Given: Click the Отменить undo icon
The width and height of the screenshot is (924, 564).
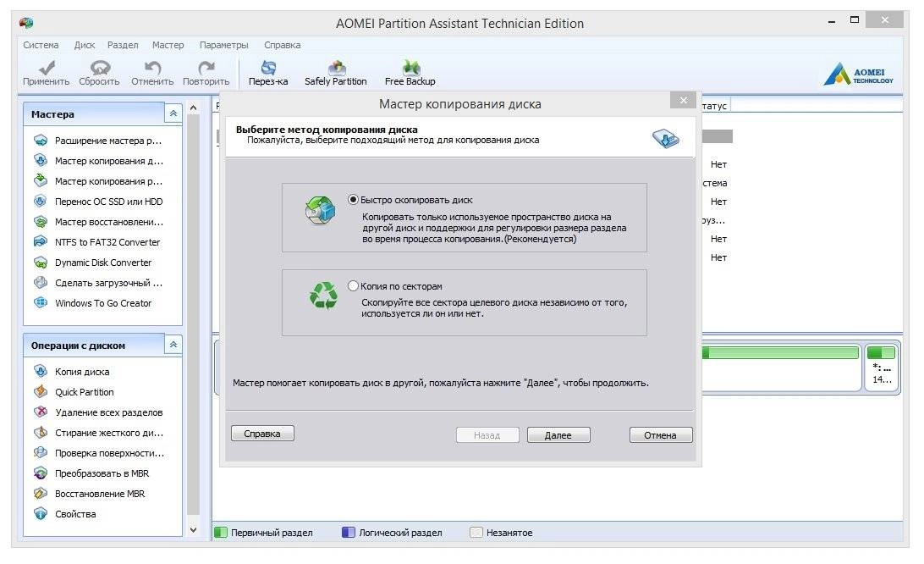Looking at the screenshot, I should pos(152,67).
